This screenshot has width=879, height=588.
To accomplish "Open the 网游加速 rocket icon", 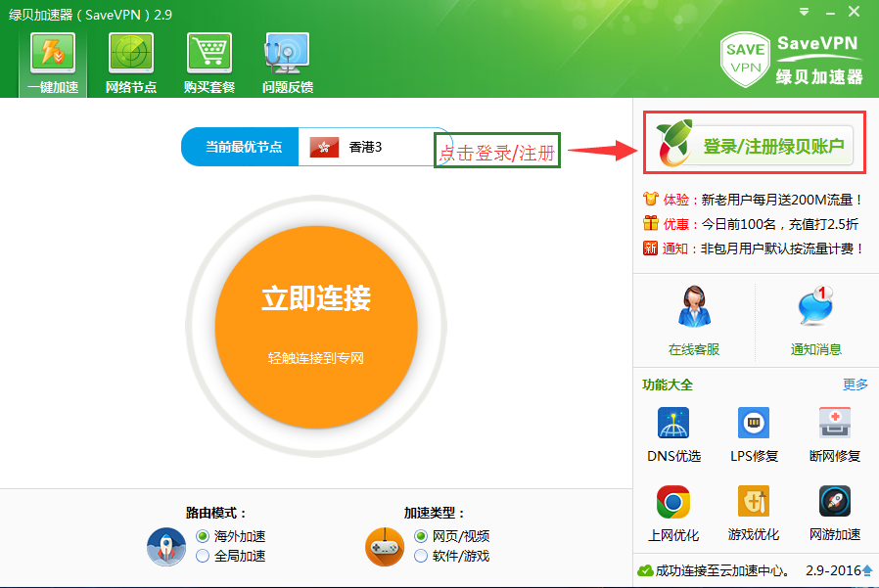I will (835, 502).
